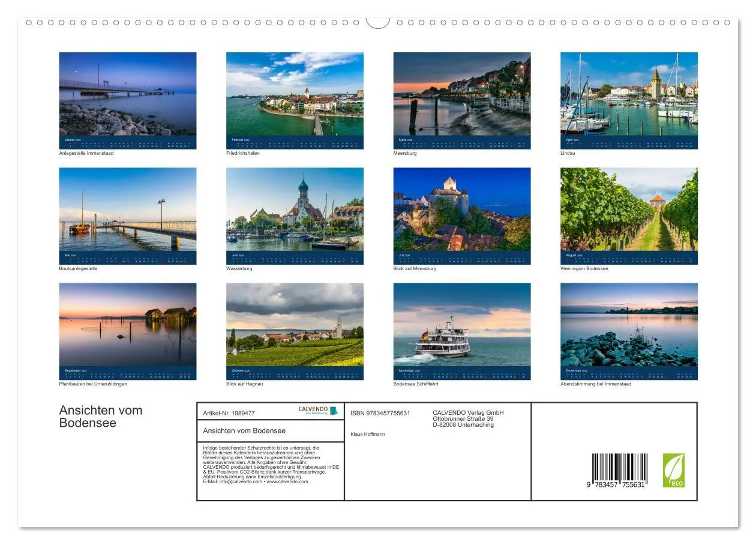Open the Bodensee Schifffahrt ship photo

[x=462, y=325]
